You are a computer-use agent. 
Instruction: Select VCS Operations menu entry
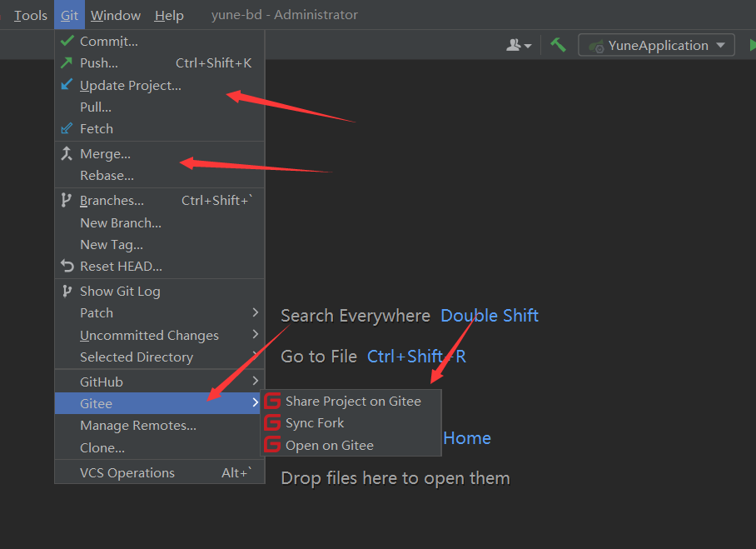(x=160, y=472)
